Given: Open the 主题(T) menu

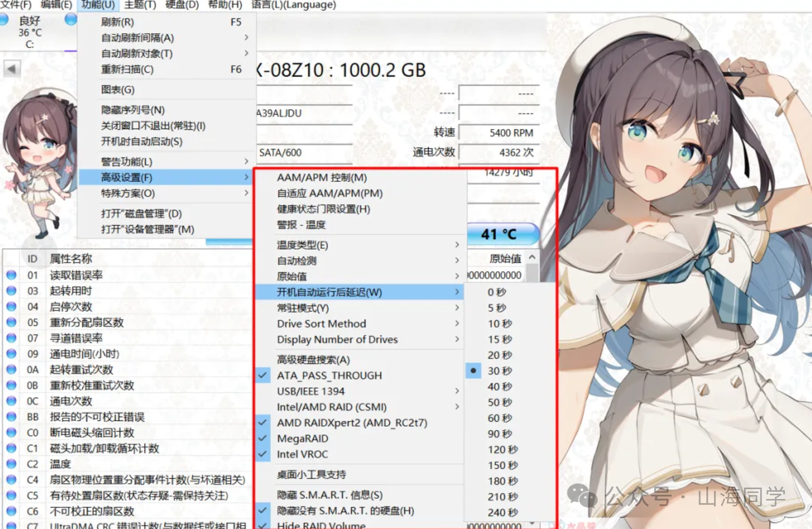Looking at the screenshot, I should [140, 5].
